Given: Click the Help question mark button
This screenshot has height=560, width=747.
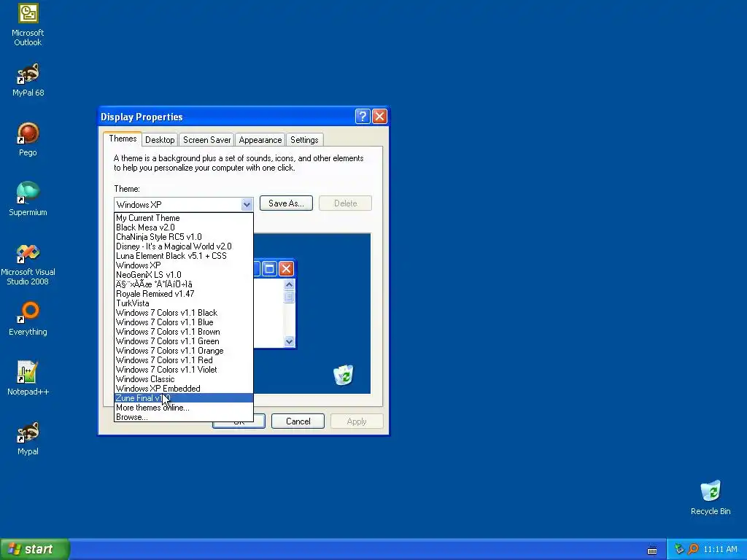Looking at the screenshot, I should click(363, 116).
